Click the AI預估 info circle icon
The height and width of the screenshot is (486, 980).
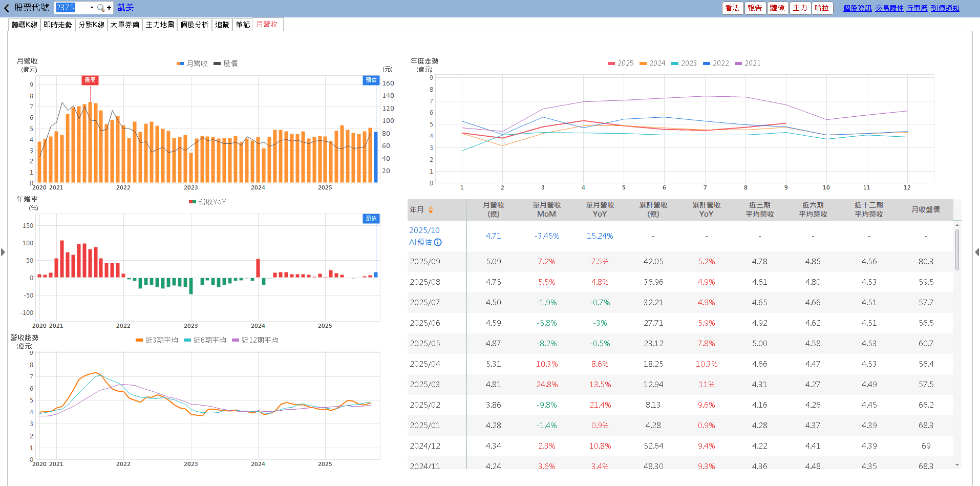point(438,242)
